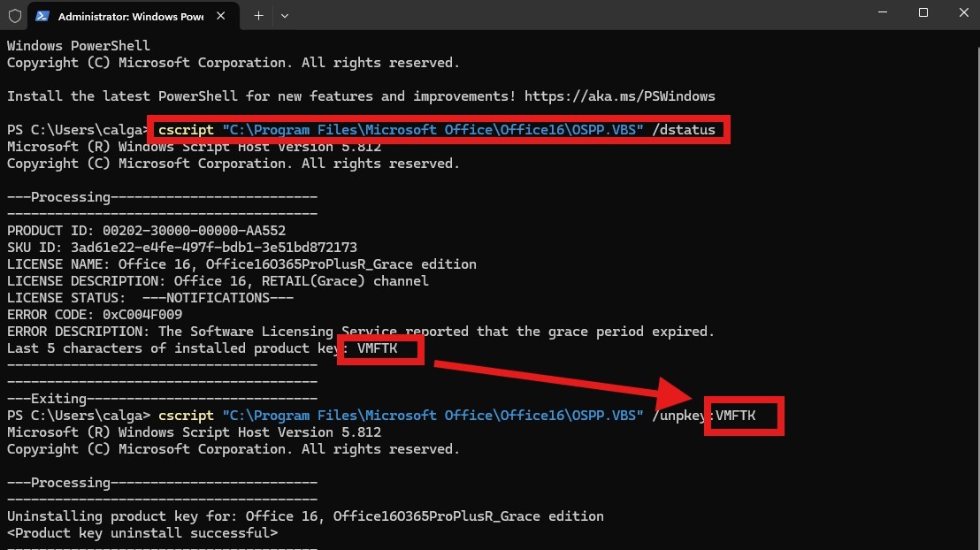Maximize the terminal window
Image resolution: width=980 pixels, height=550 pixels.
pos(923,13)
